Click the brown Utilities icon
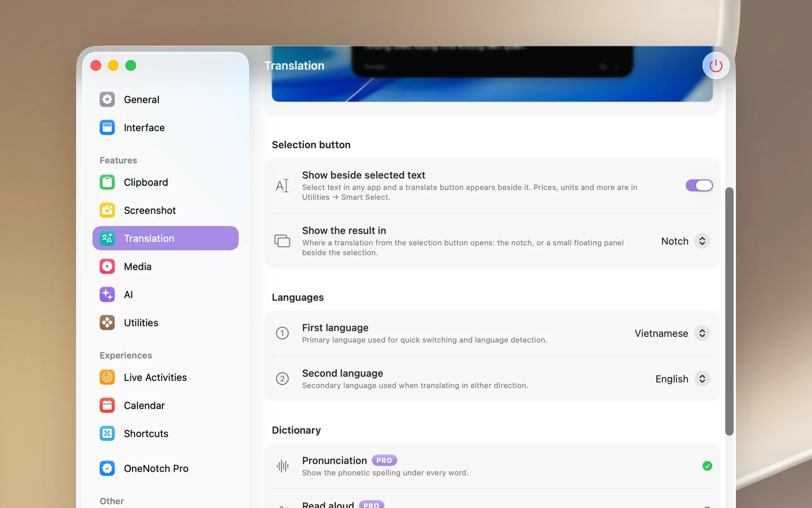 coord(107,323)
